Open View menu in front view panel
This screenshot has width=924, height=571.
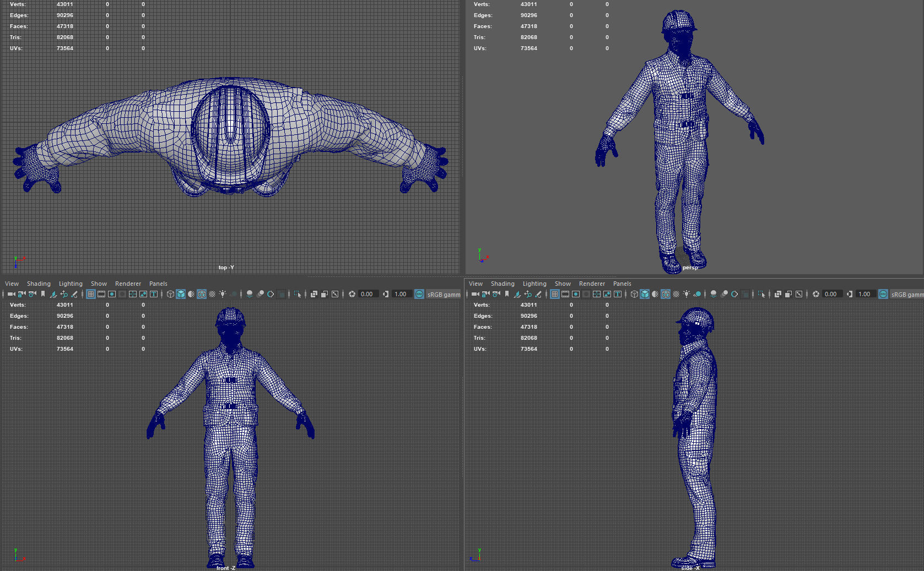coord(12,284)
